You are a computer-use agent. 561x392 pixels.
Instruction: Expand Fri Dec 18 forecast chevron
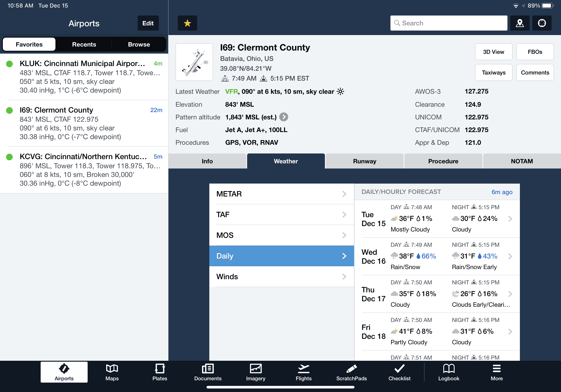(510, 332)
